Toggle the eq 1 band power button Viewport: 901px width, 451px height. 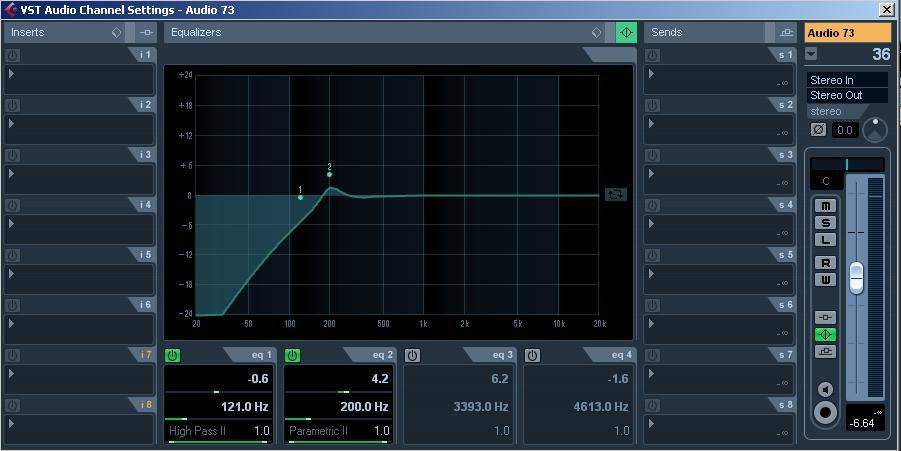click(x=172, y=356)
